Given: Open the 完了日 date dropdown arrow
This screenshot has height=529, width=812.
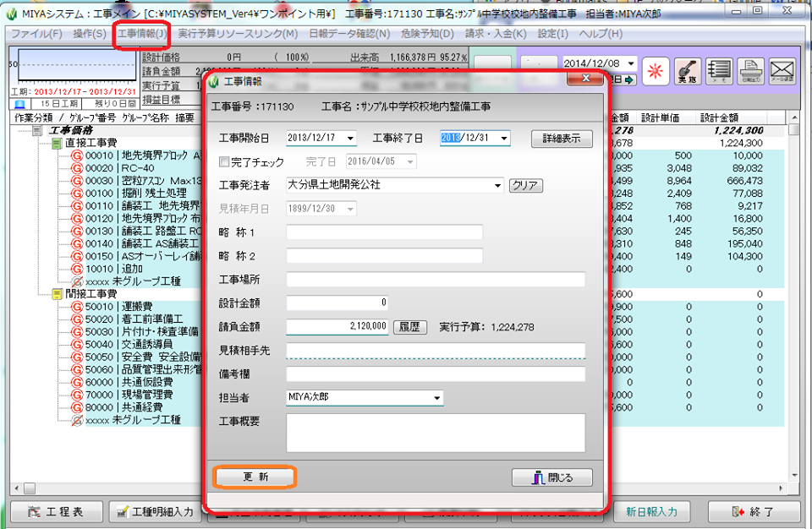Looking at the screenshot, I should (410, 162).
